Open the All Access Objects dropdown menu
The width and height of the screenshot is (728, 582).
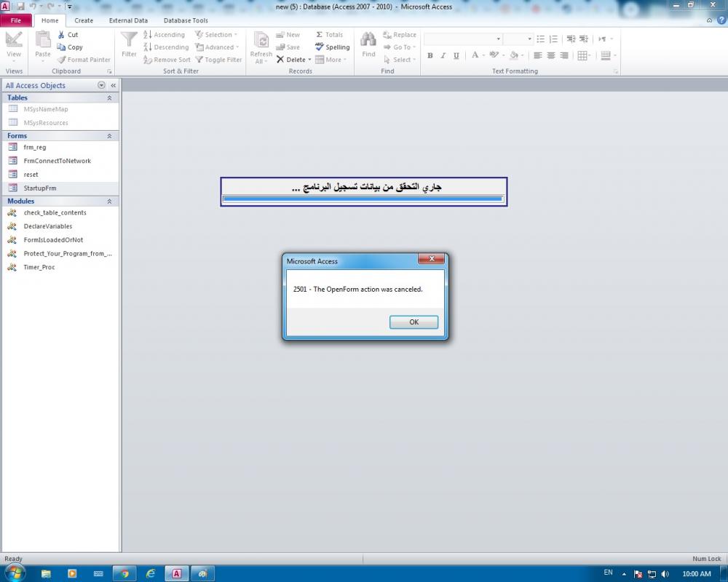tap(101, 85)
